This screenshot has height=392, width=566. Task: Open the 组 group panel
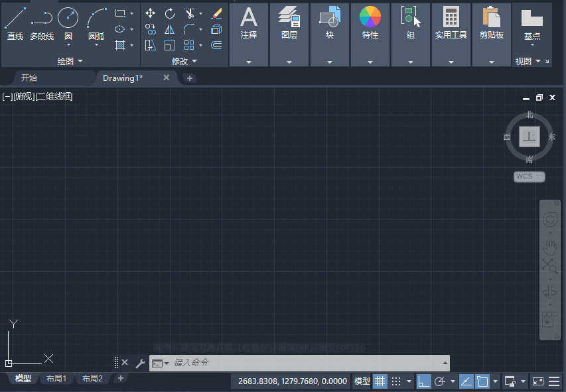(x=411, y=34)
